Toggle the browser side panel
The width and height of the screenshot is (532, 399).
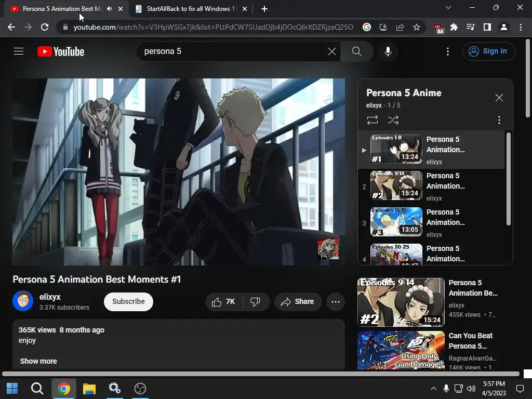pyautogui.click(x=487, y=27)
